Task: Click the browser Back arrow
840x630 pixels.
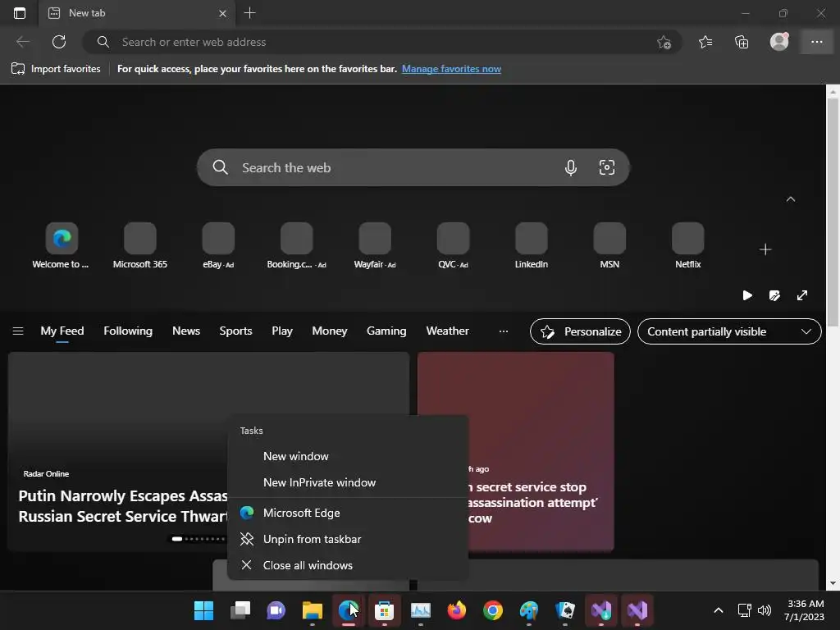Action: click(22, 42)
